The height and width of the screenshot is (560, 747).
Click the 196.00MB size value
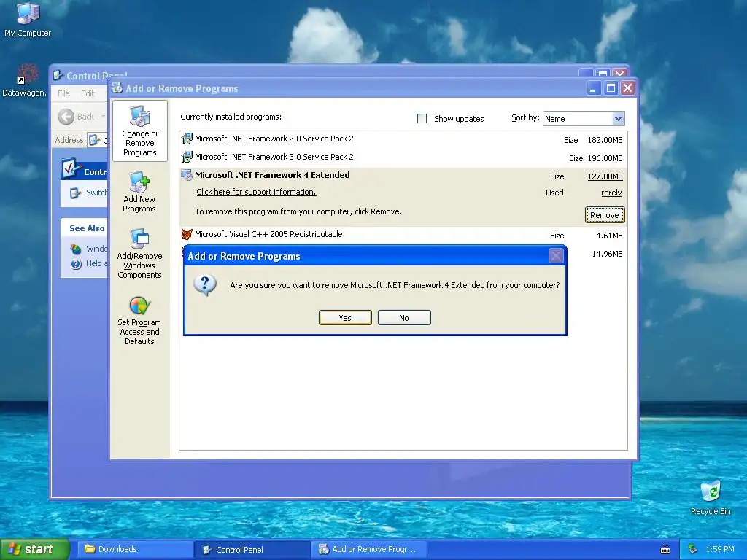(x=605, y=158)
